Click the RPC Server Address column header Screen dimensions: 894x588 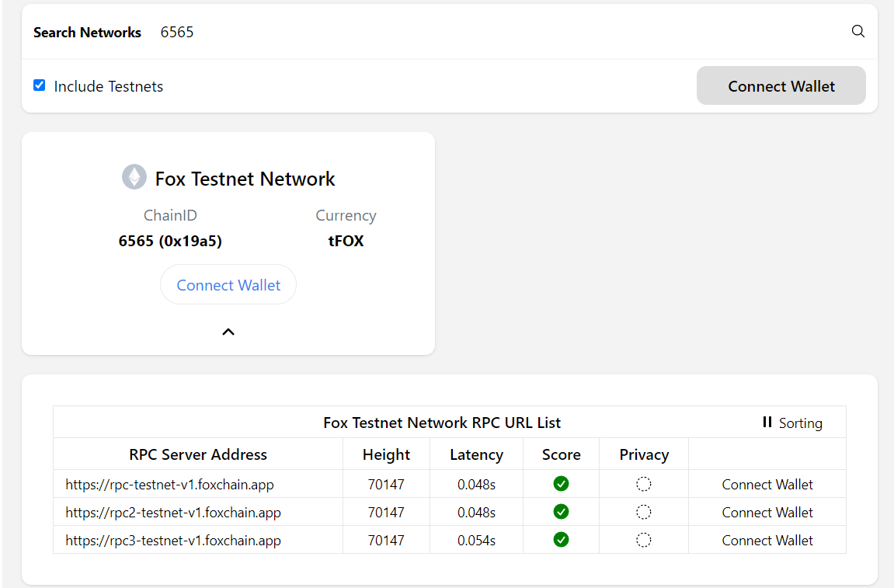tap(198, 454)
